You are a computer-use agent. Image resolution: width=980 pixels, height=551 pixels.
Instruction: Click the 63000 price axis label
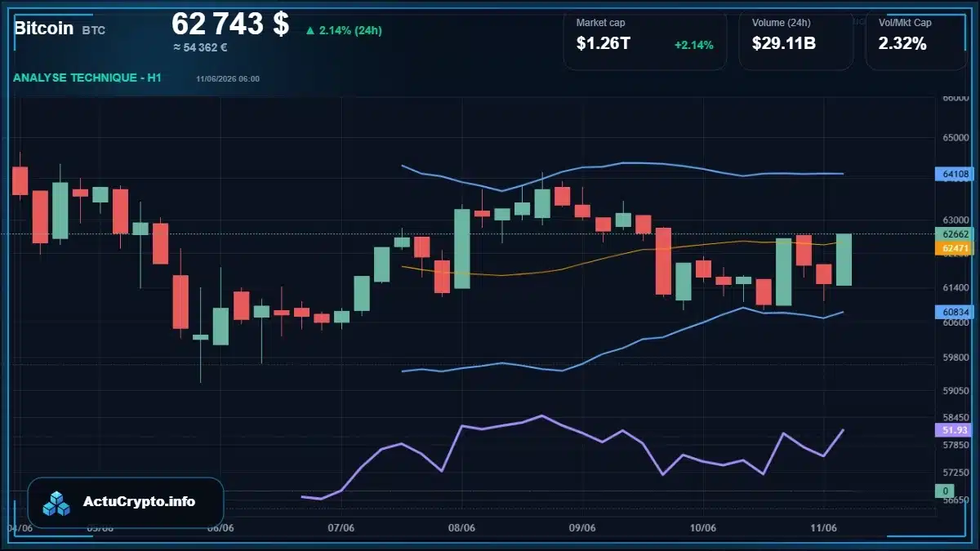pos(955,220)
